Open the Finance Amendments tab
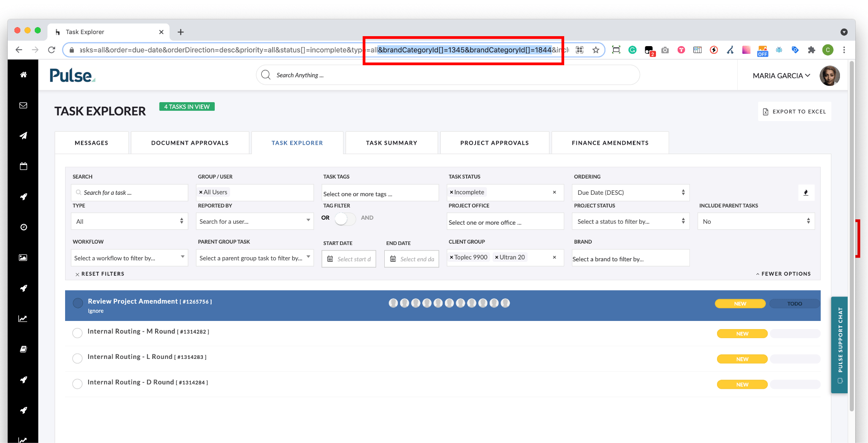 click(610, 143)
